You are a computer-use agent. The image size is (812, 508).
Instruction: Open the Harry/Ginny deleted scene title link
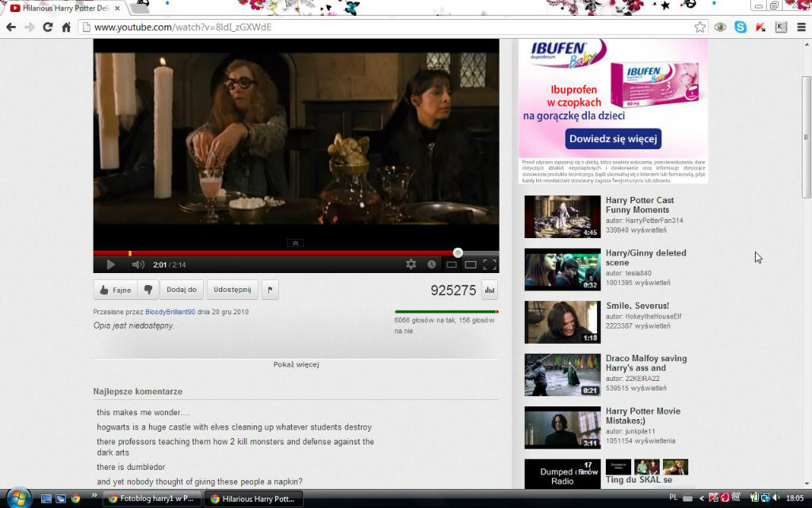645,258
